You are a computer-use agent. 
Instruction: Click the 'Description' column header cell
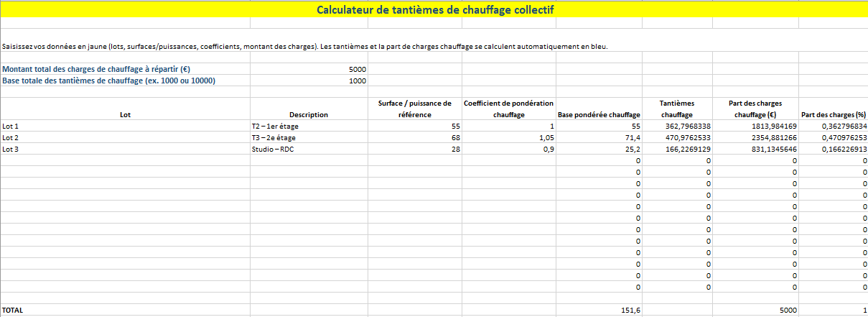tap(308, 114)
